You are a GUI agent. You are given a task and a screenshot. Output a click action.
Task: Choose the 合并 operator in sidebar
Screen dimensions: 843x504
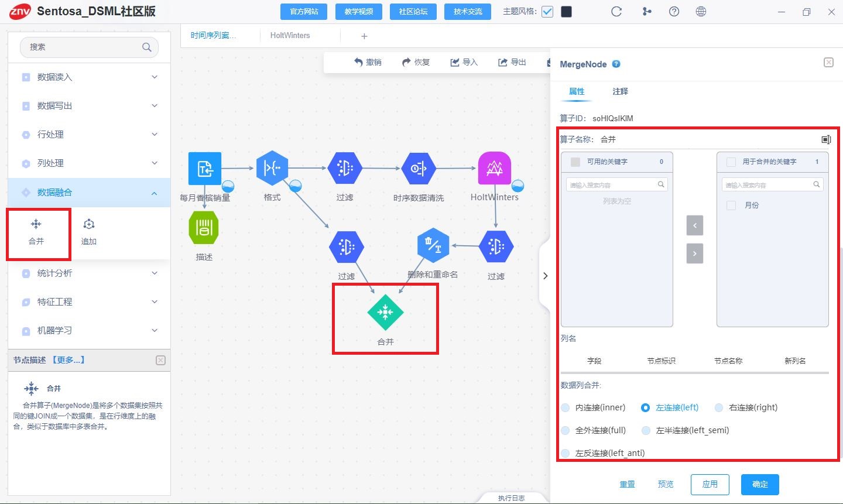36,232
